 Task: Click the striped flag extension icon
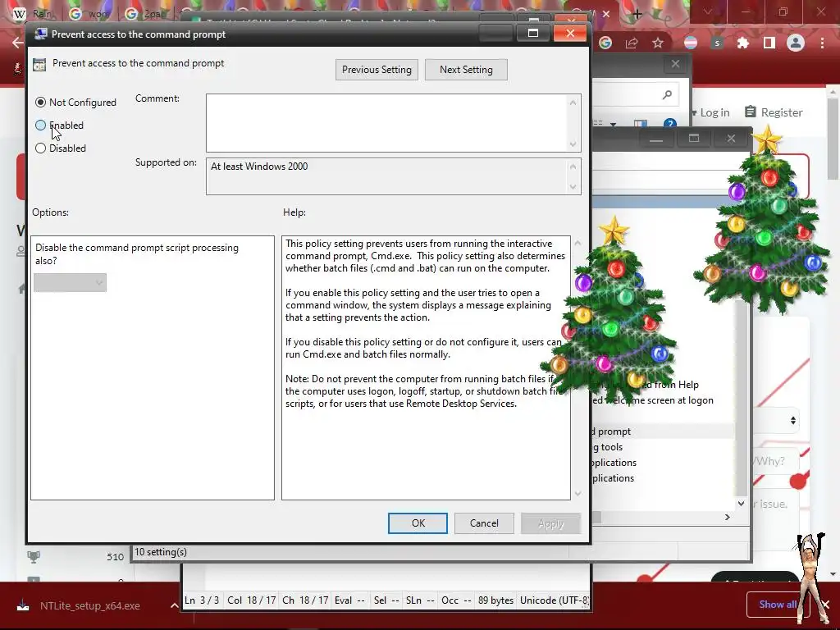pyautogui.click(x=691, y=43)
